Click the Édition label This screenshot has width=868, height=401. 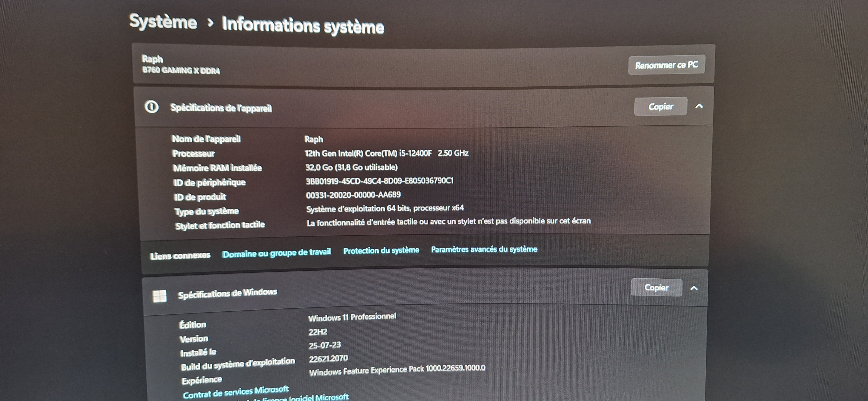192,325
